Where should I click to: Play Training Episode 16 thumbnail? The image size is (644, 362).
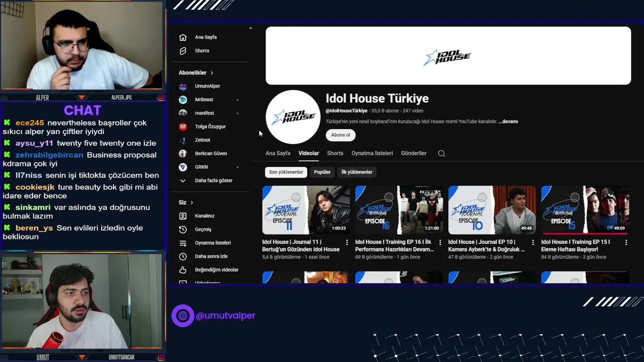[x=399, y=210]
